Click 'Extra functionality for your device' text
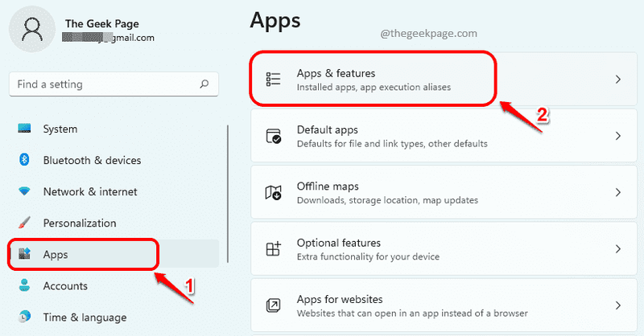Viewport: 644px width, 336px height. coord(368,256)
